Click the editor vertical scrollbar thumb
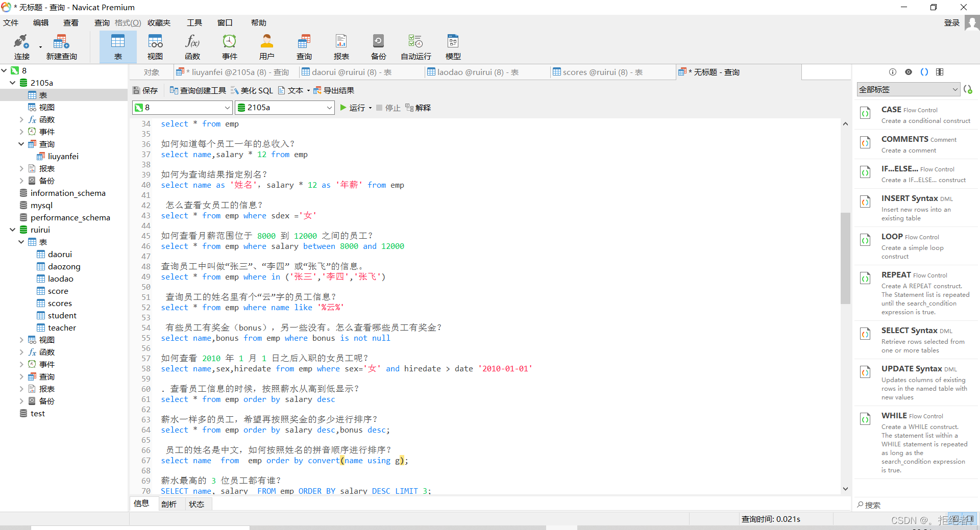 click(x=845, y=258)
